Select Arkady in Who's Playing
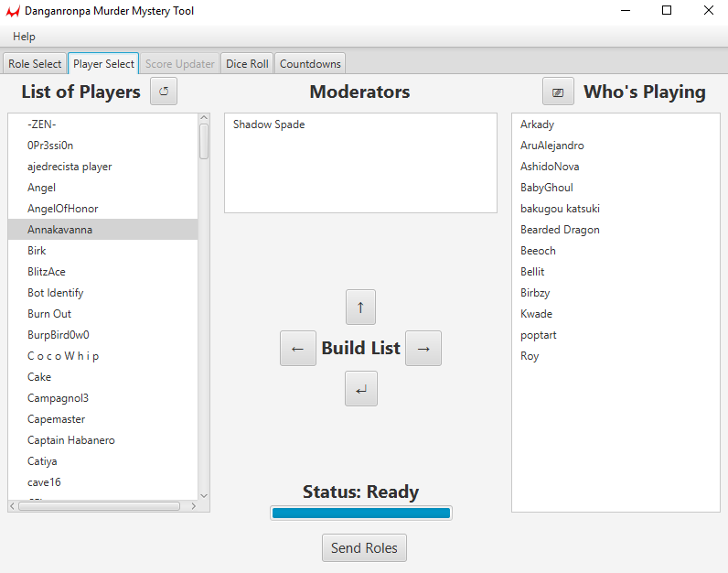Screen dimensions: 728x573 pos(616,124)
